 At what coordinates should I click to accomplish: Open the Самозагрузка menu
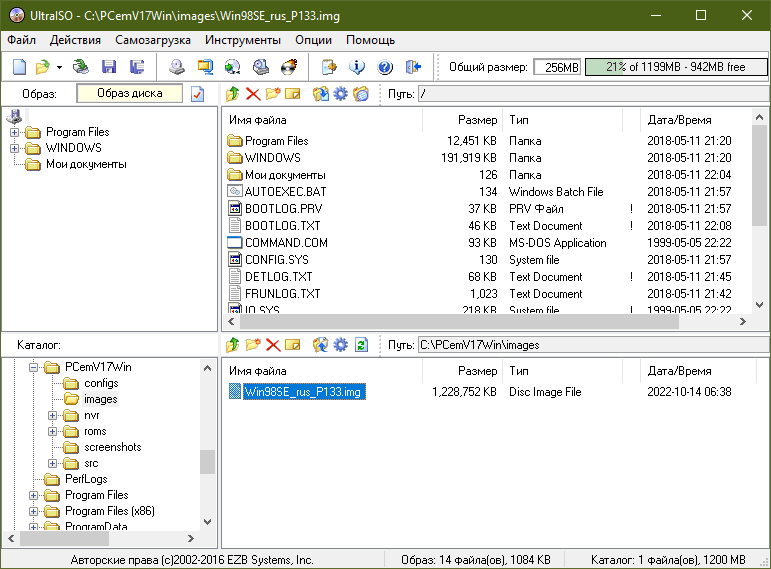[x=152, y=40]
